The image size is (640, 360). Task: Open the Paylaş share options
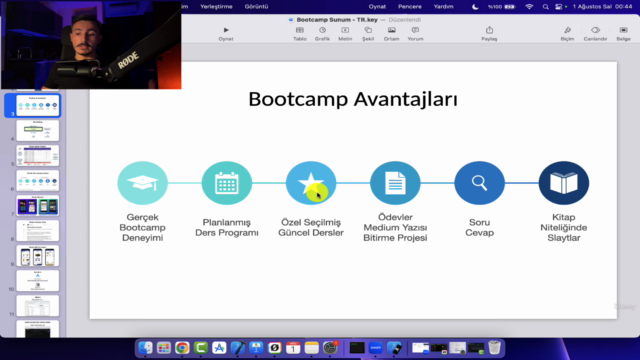[489, 30]
